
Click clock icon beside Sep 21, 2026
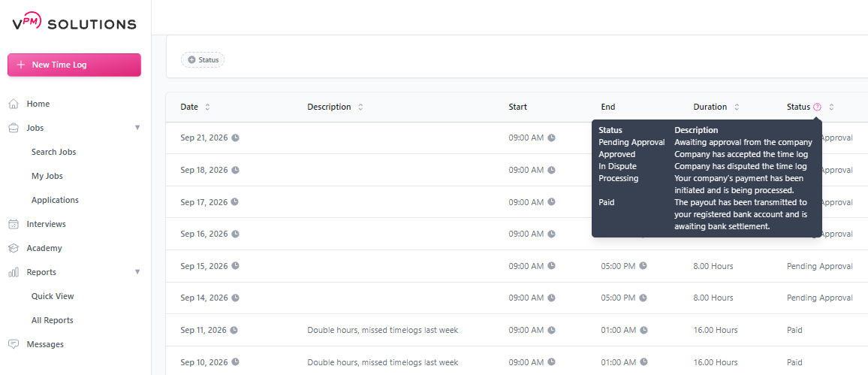[x=235, y=138]
